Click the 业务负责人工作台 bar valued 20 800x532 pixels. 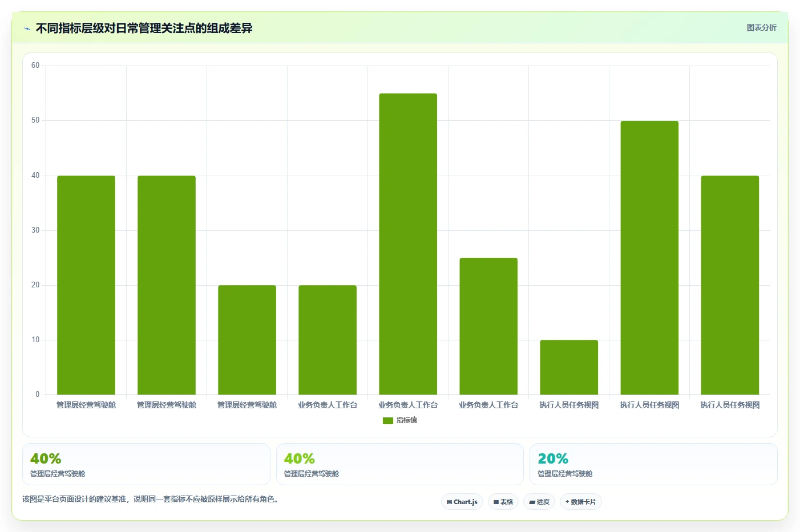(x=328, y=340)
